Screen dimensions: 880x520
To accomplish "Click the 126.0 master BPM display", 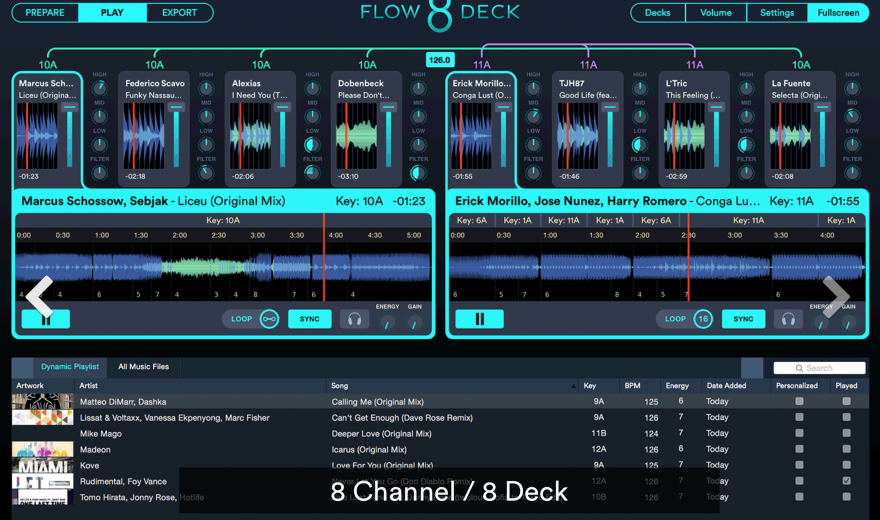I will click(439, 59).
